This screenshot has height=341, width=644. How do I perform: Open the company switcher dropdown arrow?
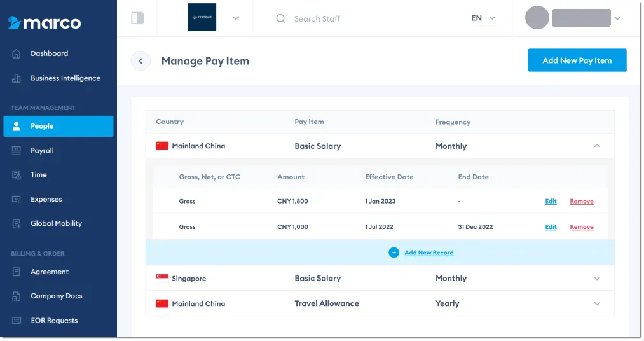[236, 18]
